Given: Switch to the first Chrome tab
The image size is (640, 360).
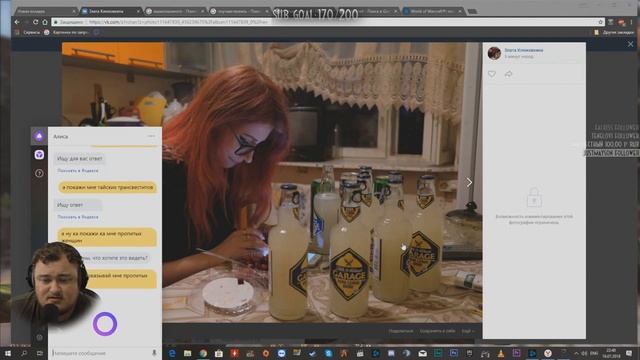Looking at the screenshot, I should [45, 11].
